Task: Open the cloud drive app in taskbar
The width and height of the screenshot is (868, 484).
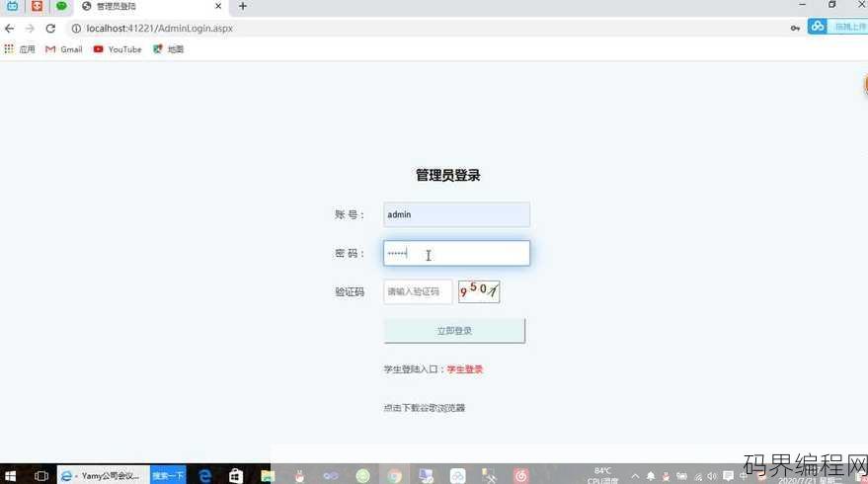Action: [x=458, y=476]
